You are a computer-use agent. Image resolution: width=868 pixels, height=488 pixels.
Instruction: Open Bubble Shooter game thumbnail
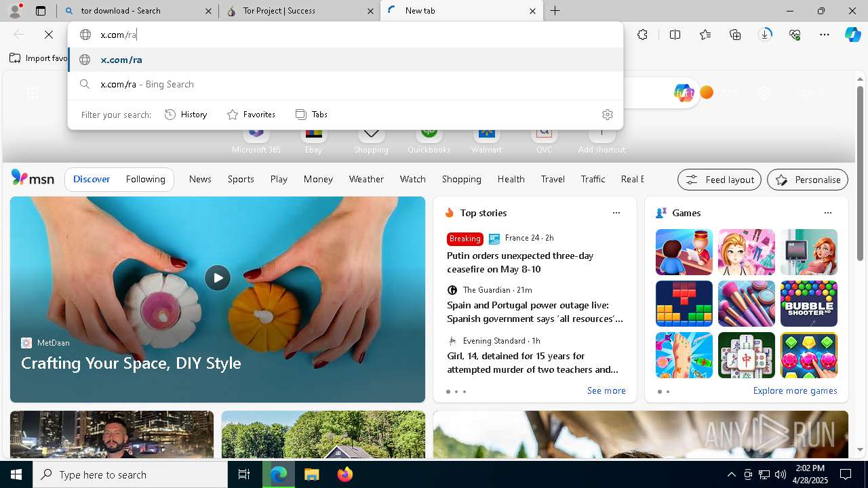click(809, 304)
